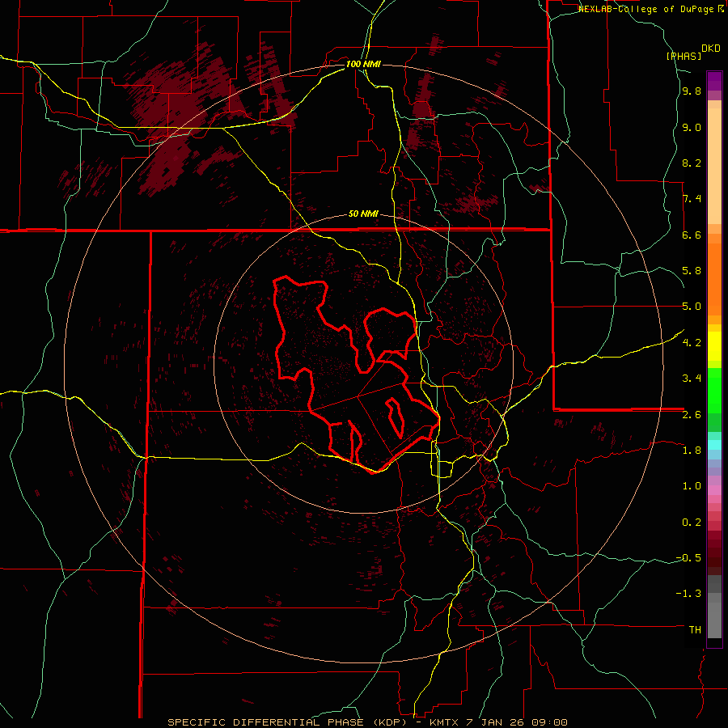Click the DKD product label

coord(711,48)
